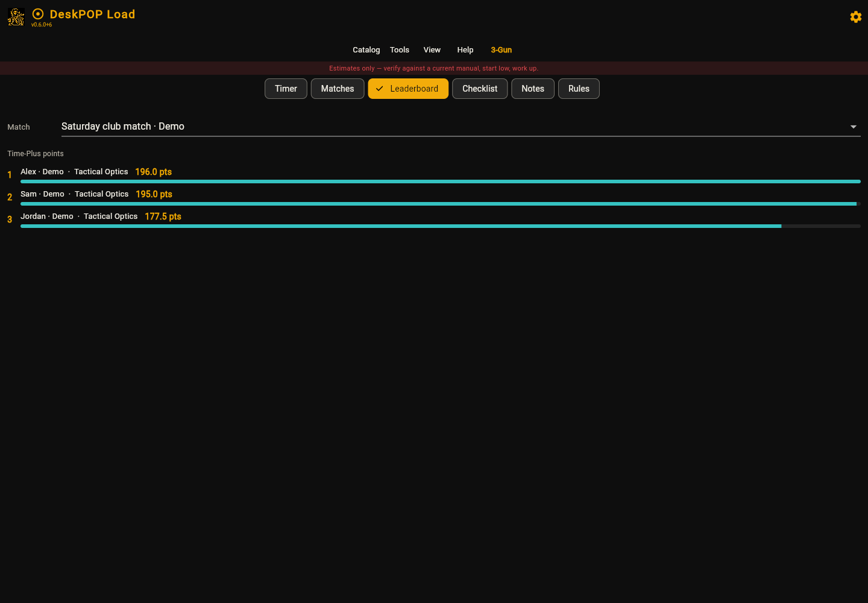
Task: Click the Time-Plus points heading
Action: [36, 154]
